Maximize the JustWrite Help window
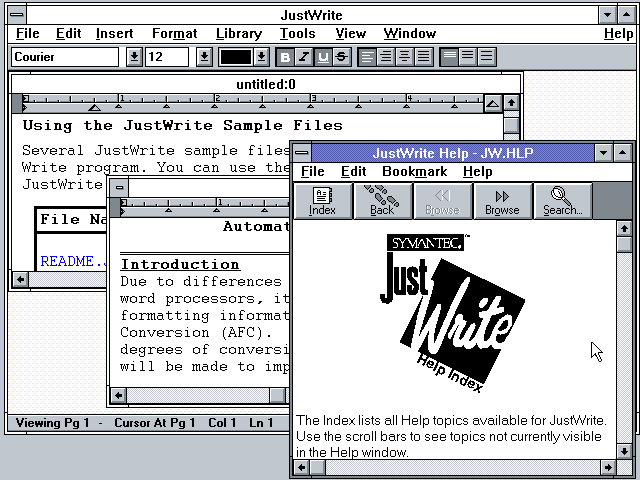Viewport: 640px width, 480px height. coord(622,153)
